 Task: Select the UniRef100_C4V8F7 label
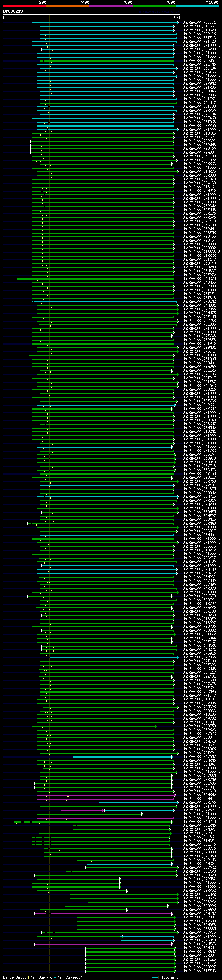tap(199, 833)
